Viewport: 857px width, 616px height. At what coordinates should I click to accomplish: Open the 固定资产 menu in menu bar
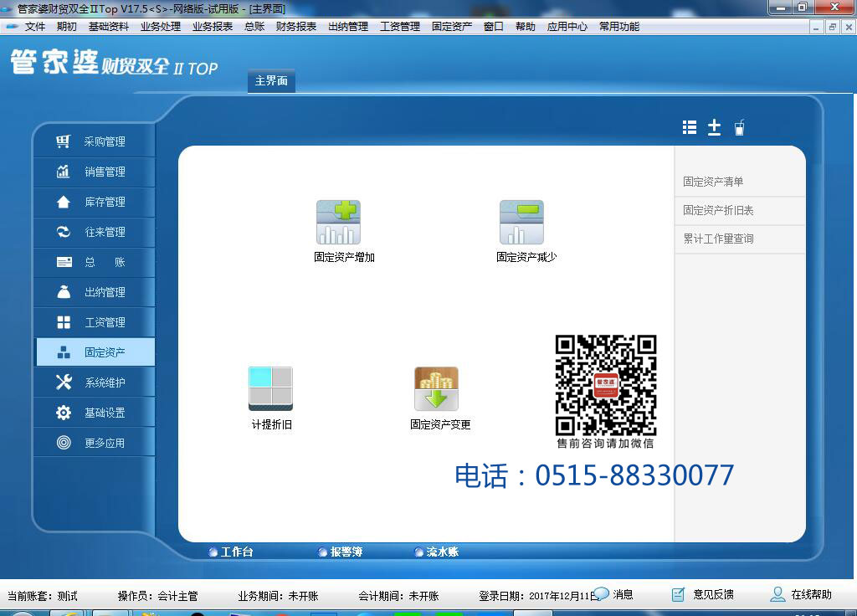coord(451,26)
